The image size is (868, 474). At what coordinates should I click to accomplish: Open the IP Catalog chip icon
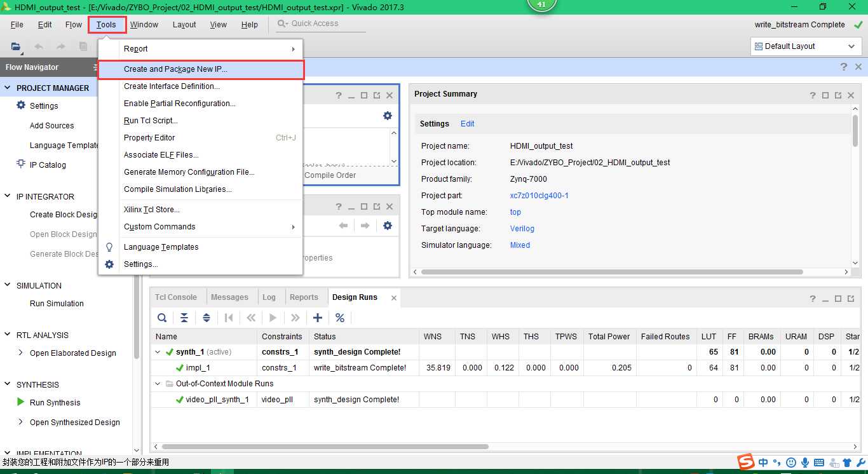[x=21, y=165]
